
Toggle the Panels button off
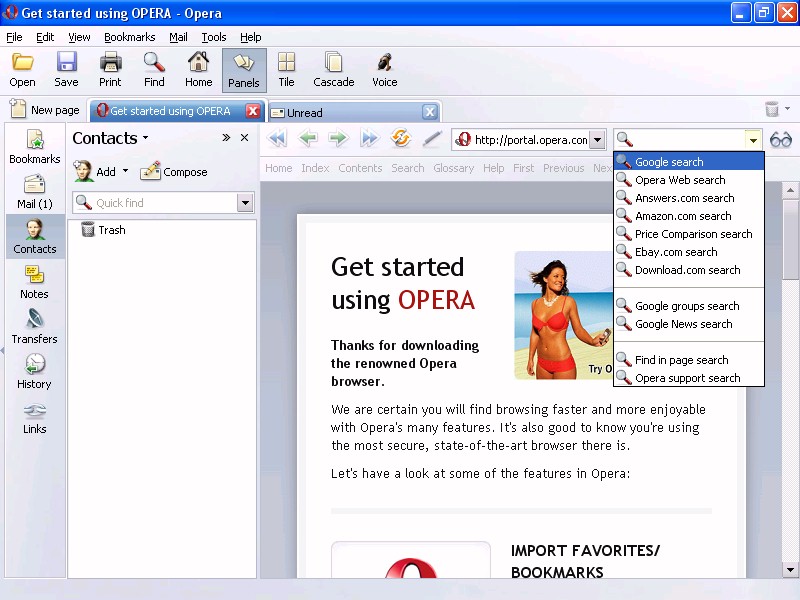243,70
